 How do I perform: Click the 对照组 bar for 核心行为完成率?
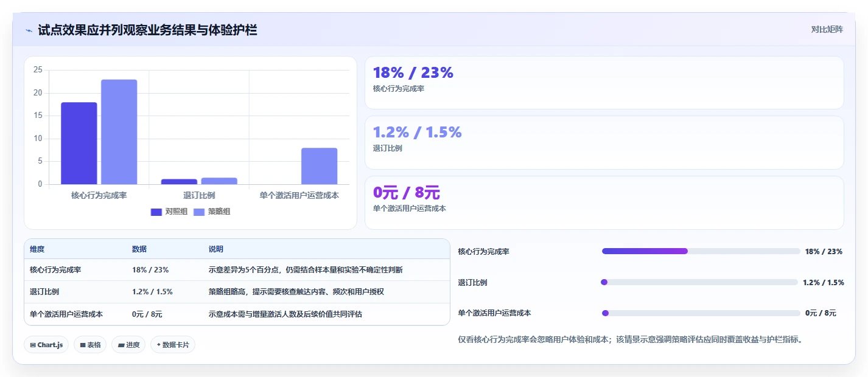click(x=79, y=143)
